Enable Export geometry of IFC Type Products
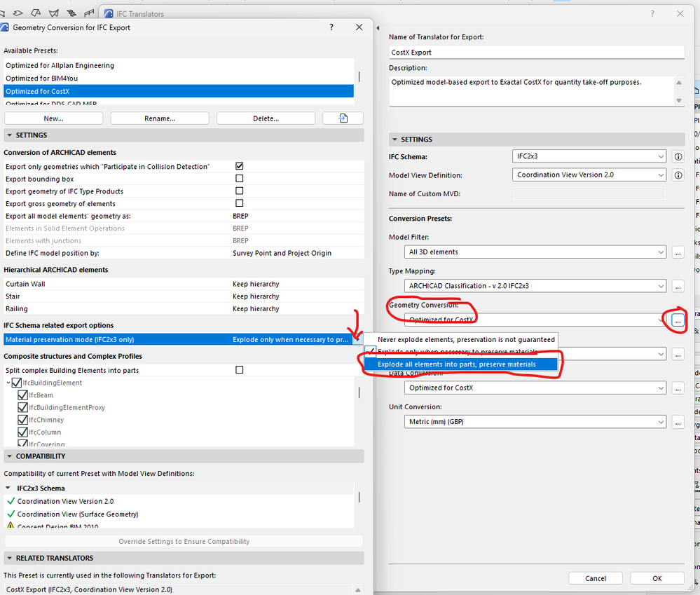Viewport: 700px width, 595px height. [x=239, y=191]
